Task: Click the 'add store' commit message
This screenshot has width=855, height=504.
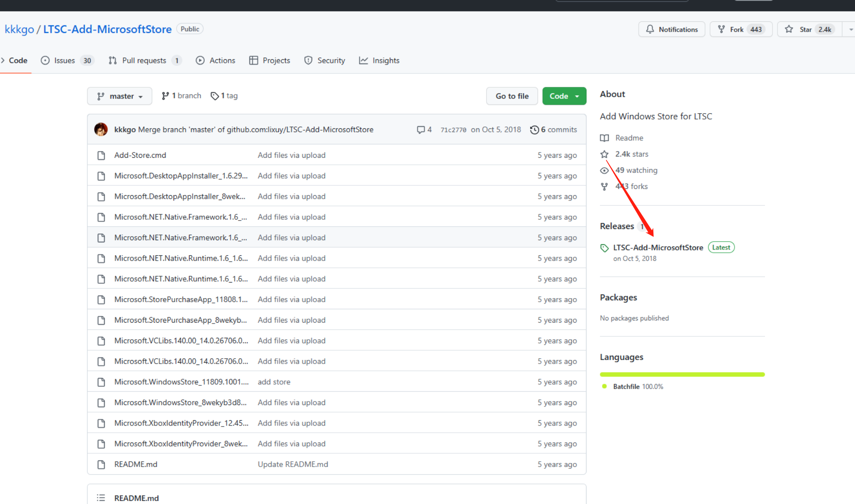Action: [x=274, y=382]
